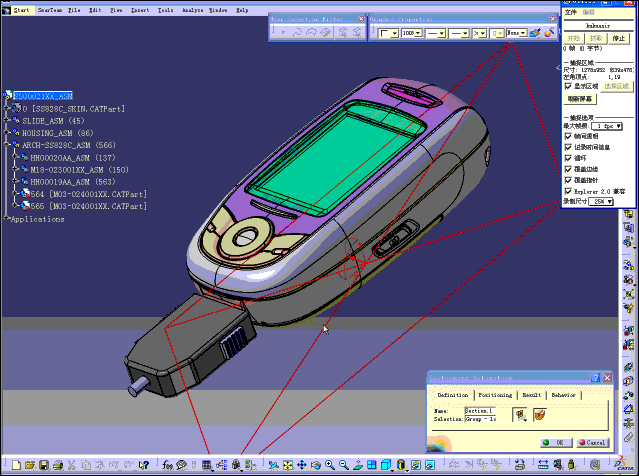
Task: Select the Rotate view tool
Action: point(315,466)
